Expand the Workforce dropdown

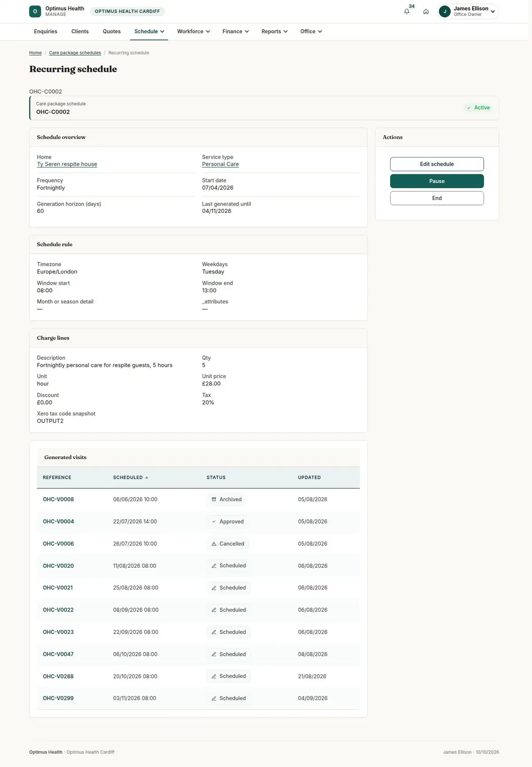pos(194,31)
